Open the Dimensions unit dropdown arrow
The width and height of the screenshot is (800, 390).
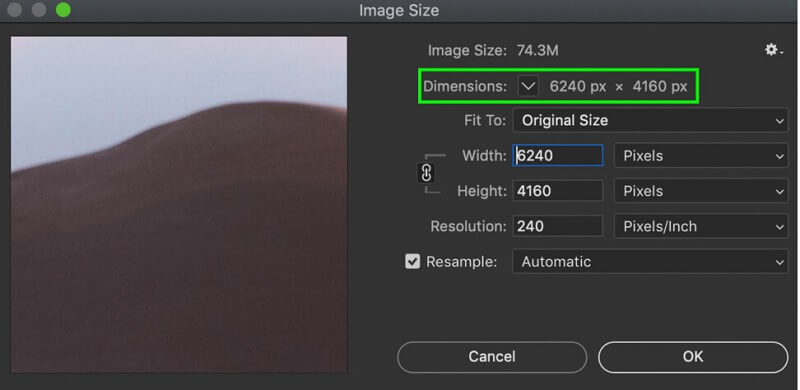click(528, 86)
